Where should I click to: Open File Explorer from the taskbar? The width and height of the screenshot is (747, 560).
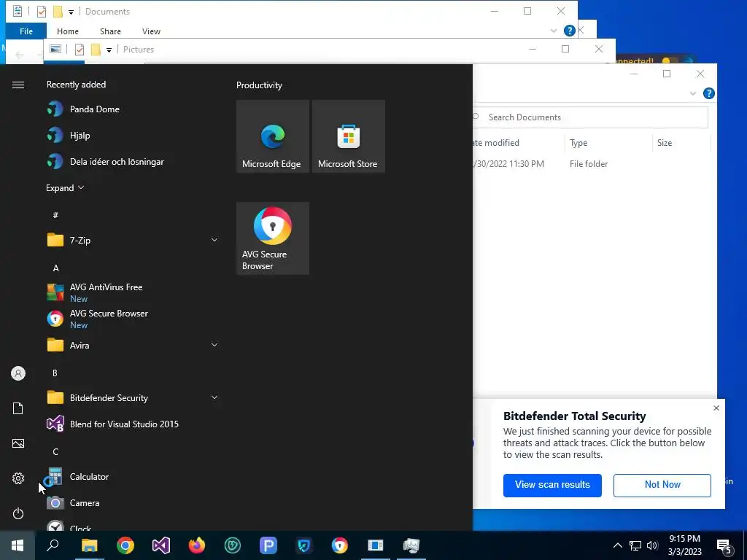pyautogui.click(x=89, y=545)
